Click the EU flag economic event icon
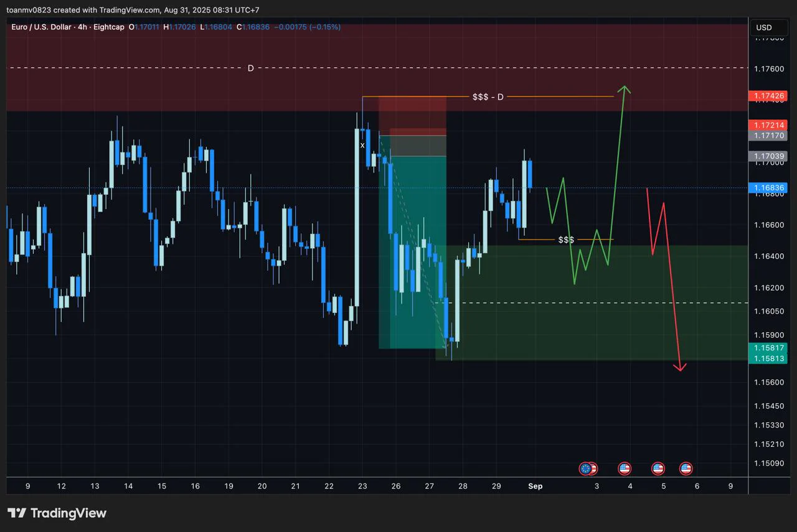This screenshot has height=532, width=797. click(585, 469)
